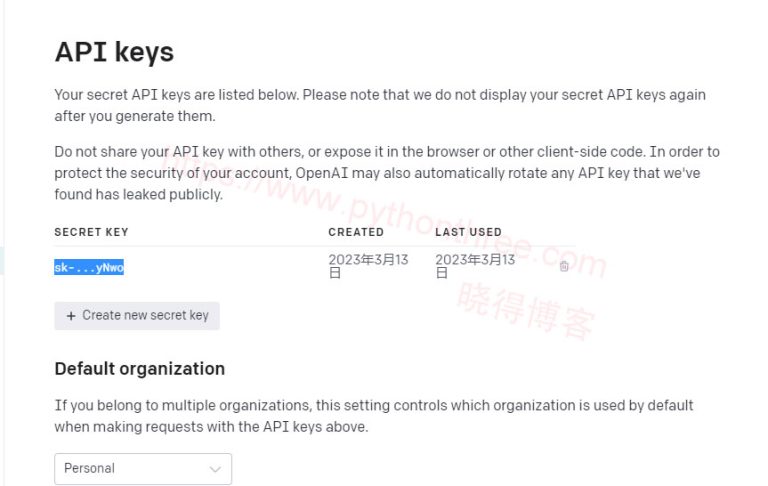
Task: Click the highlighted sk-...yNwo secret key
Action: (x=89, y=267)
